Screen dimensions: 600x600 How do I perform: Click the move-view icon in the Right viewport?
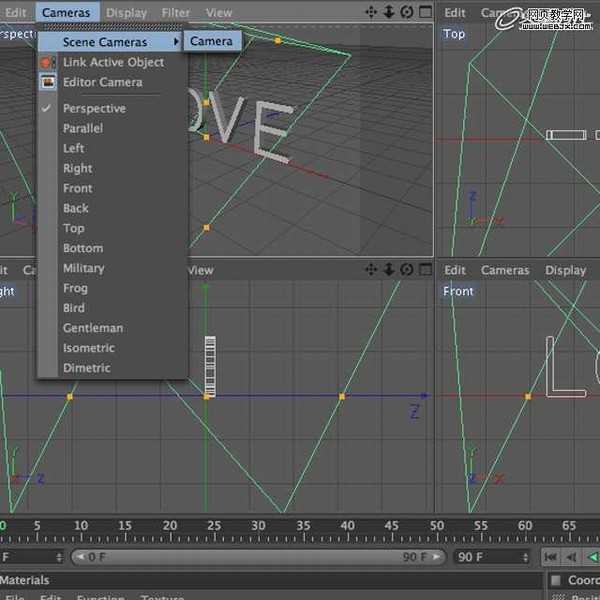372,270
